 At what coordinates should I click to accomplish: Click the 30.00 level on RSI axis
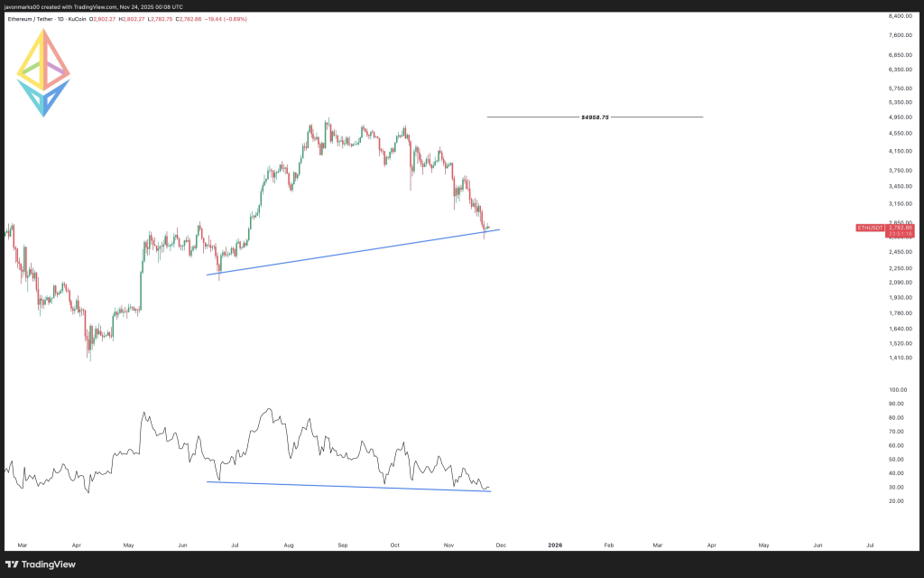click(898, 487)
